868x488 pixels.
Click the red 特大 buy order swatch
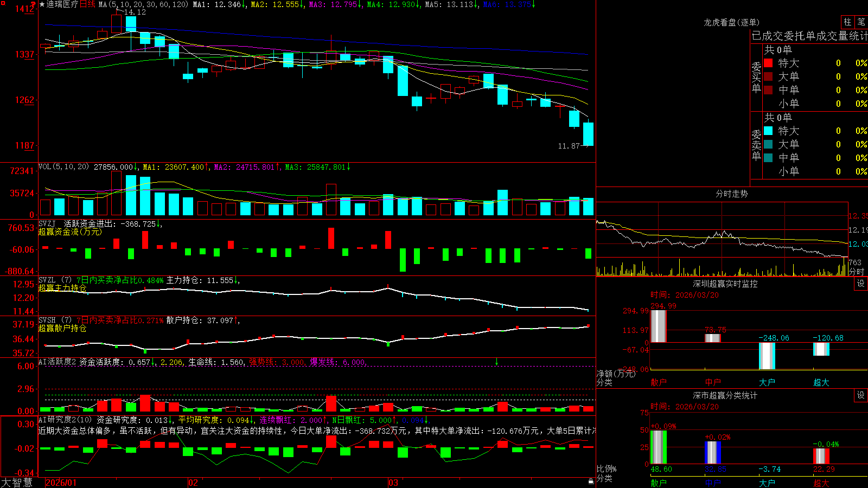[x=768, y=63]
